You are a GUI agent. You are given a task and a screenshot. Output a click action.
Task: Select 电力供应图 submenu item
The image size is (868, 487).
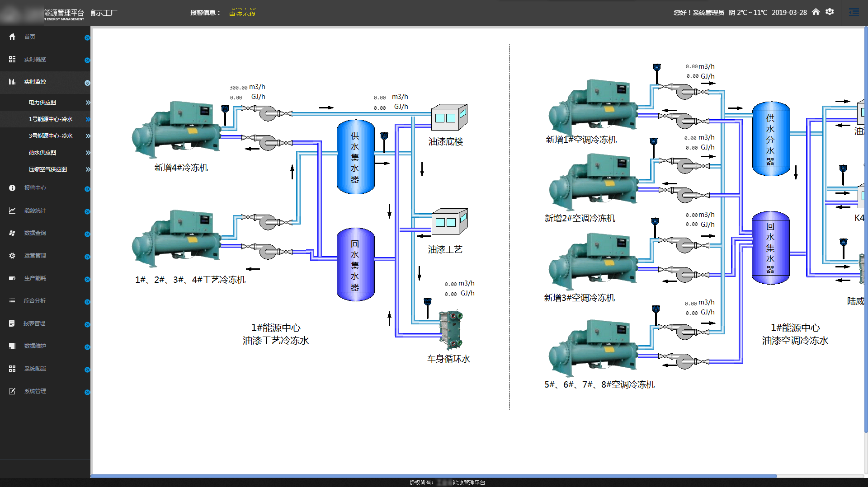[45, 103]
